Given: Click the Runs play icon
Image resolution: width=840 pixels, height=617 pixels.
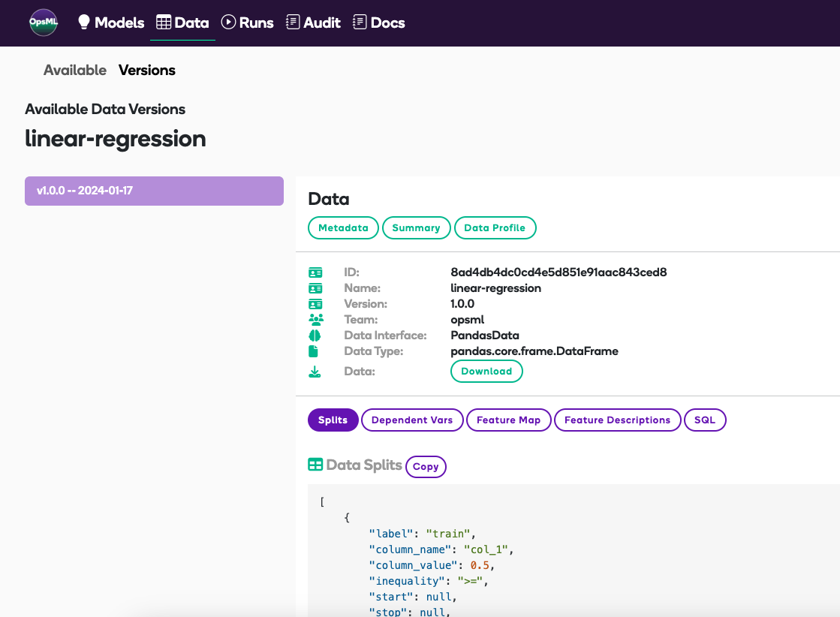Looking at the screenshot, I should 228,22.
